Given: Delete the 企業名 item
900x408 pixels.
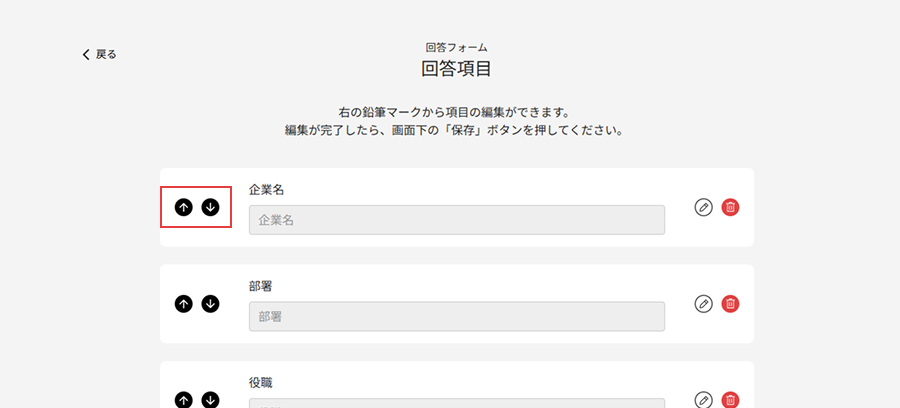Looking at the screenshot, I should [x=731, y=207].
